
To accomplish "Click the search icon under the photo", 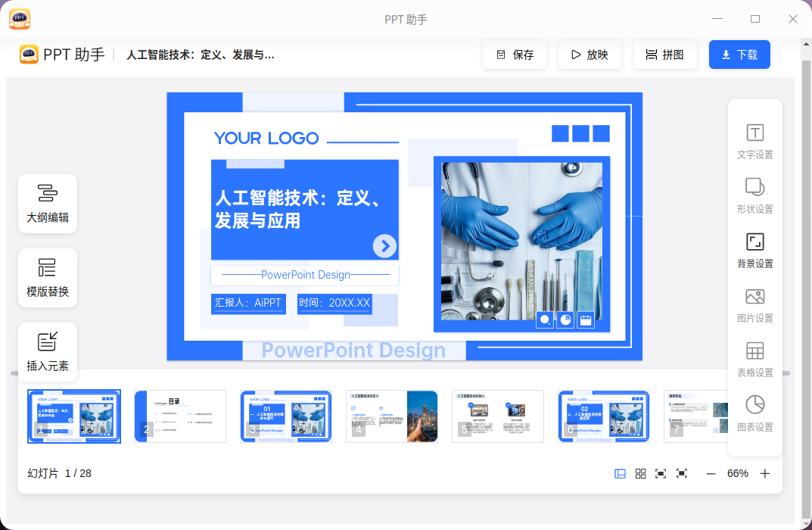I will pyautogui.click(x=545, y=320).
